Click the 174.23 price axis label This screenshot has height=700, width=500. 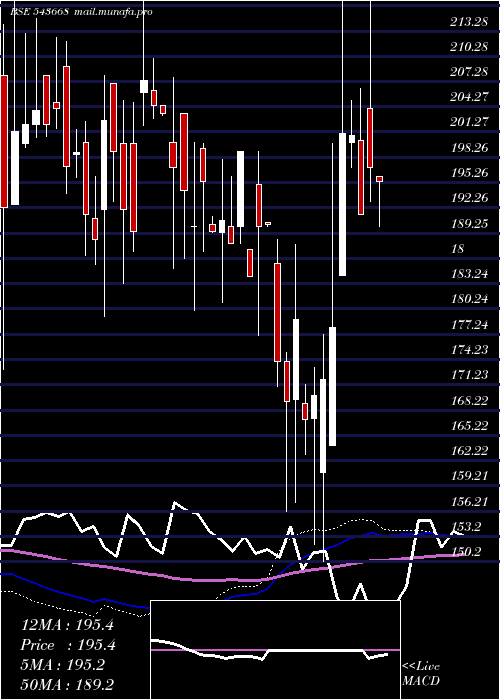[470, 349]
